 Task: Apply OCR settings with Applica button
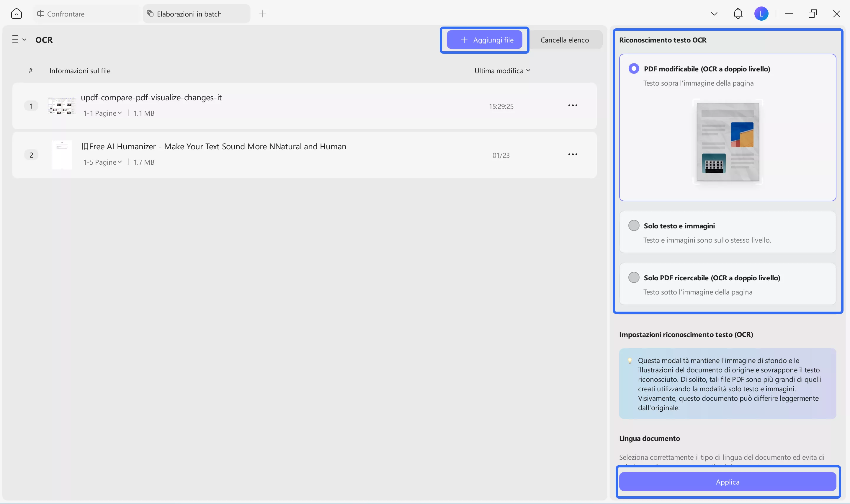[728, 482]
